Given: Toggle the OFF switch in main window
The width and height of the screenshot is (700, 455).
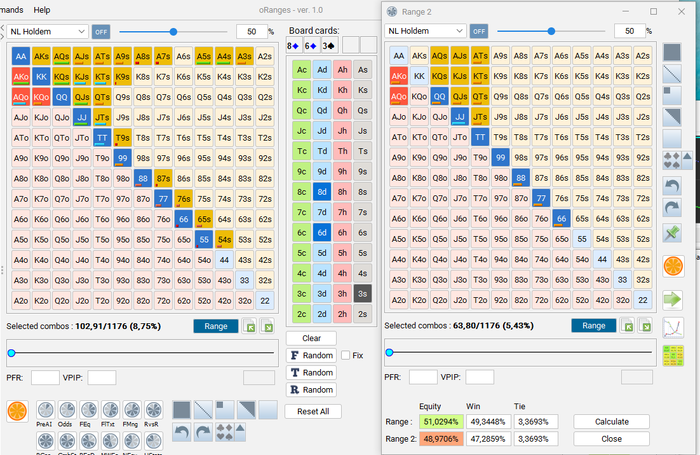Looking at the screenshot, I should (101, 32).
